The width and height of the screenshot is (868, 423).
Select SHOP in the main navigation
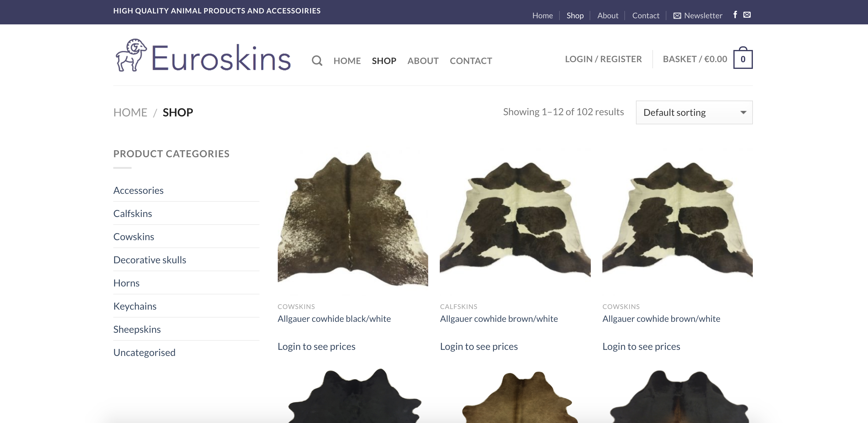pyautogui.click(x=384, y=61)
